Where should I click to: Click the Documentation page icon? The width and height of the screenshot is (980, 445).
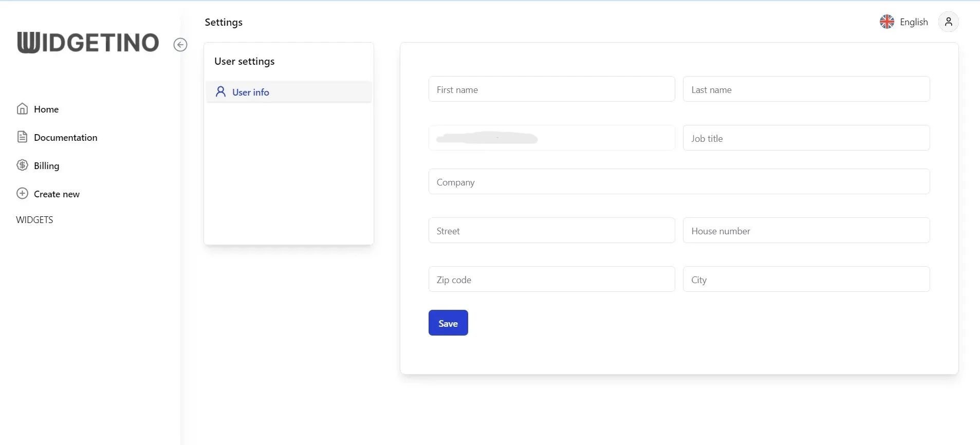click(22, 137)
